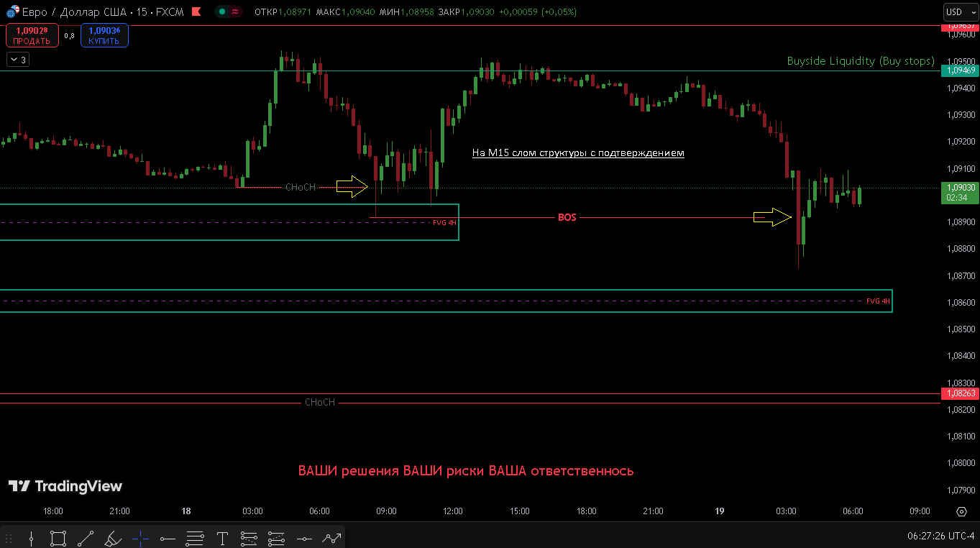980x548 pixels.
Task: Select the text annotation tool
Action: [222, 538]
